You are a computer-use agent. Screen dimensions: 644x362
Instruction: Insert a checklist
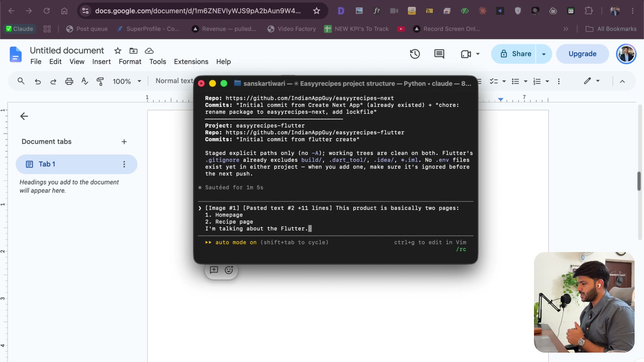[x=494, y=81]
